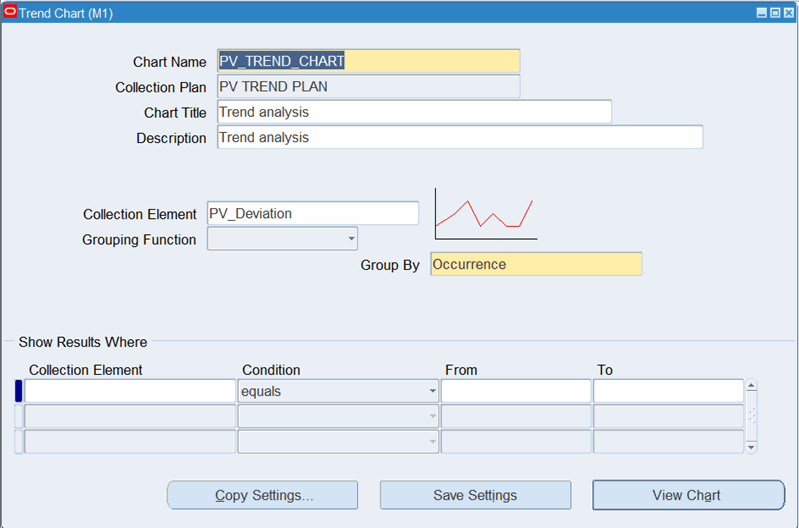This screenshot has height=528, width=799.
Task: Click the Chart Name label
Action: tap(170, 62)
